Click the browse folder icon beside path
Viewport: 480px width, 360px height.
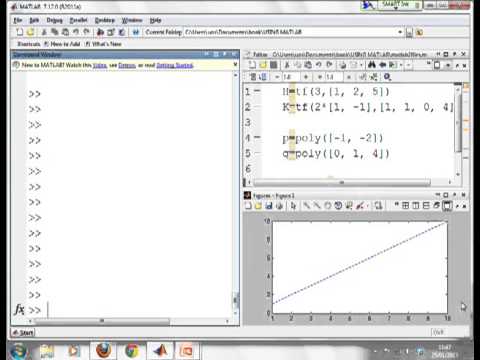coord(409,32)
